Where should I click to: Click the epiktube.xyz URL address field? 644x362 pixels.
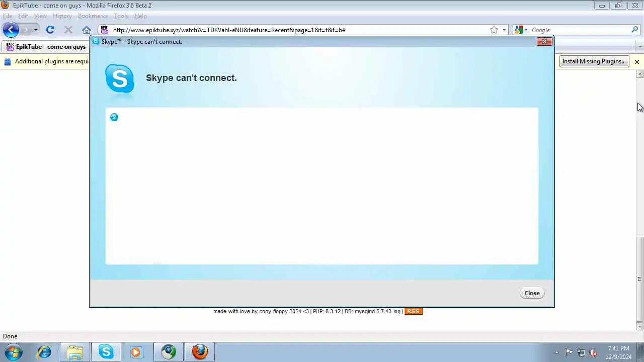299,30
